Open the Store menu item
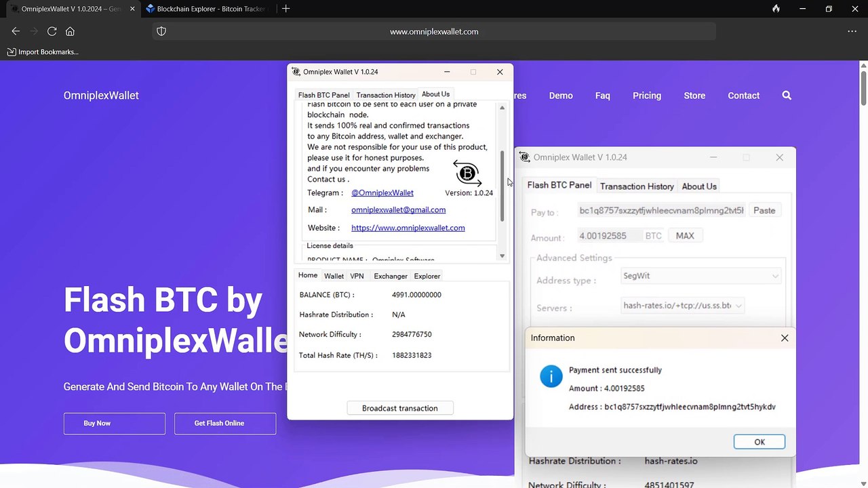This screenshot has height=488, width=868. 694,96
